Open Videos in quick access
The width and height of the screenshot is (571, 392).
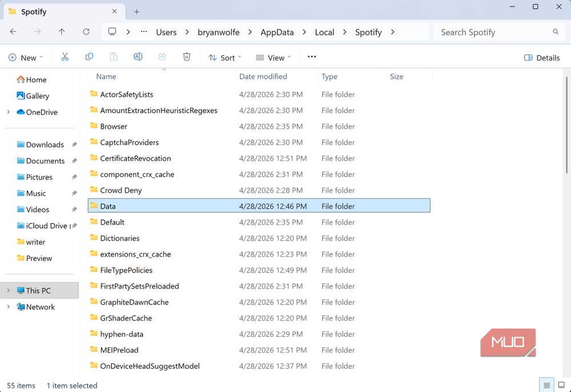33,209
